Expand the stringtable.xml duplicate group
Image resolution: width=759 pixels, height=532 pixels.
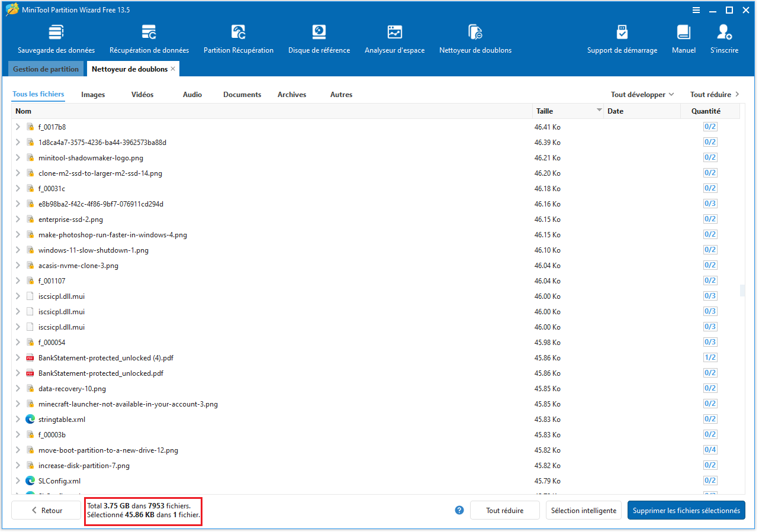pyautogui.click(x=17, y=419)
